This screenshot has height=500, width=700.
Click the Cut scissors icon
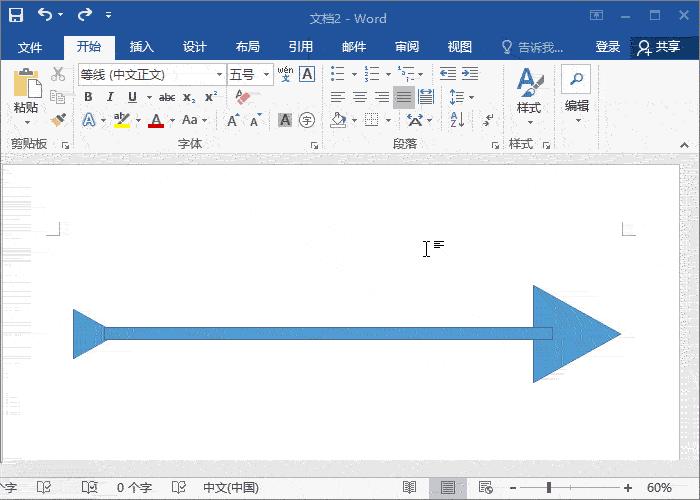click(x=58, y=74)
